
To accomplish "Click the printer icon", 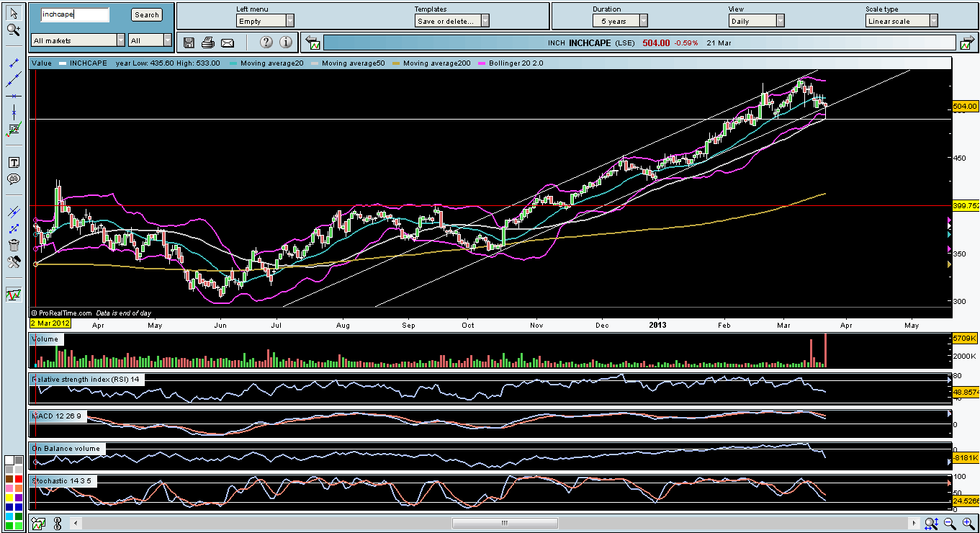I will pyautogui.click(x=208, y=42).
